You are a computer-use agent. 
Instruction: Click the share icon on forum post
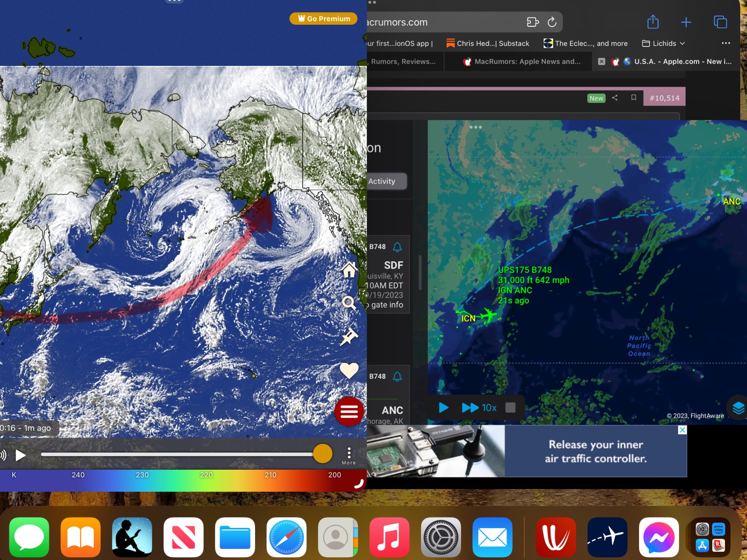point(615,98)
